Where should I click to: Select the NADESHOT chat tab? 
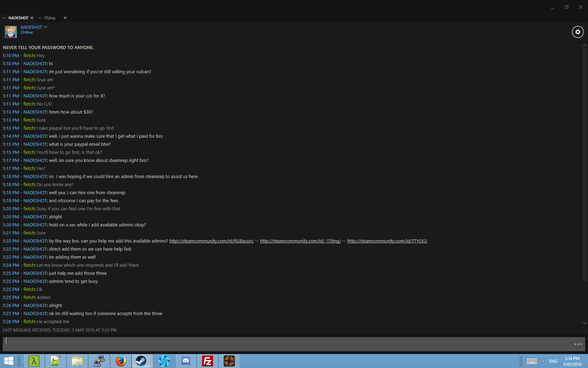18,18
